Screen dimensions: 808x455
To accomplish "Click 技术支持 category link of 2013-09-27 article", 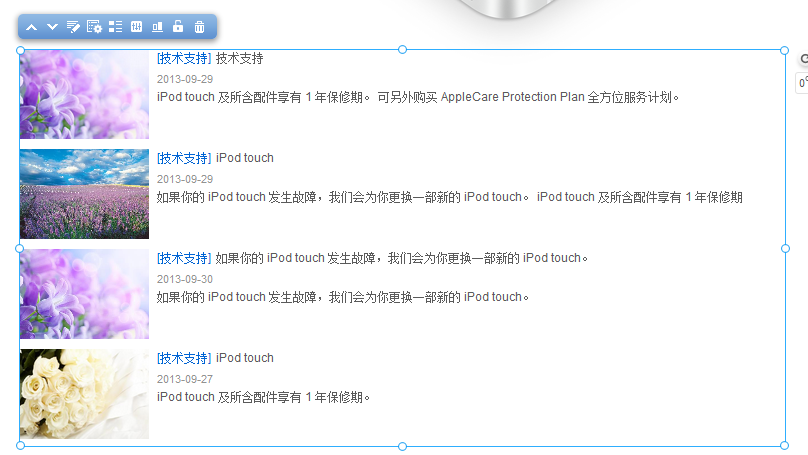I will tap(184, 358).
